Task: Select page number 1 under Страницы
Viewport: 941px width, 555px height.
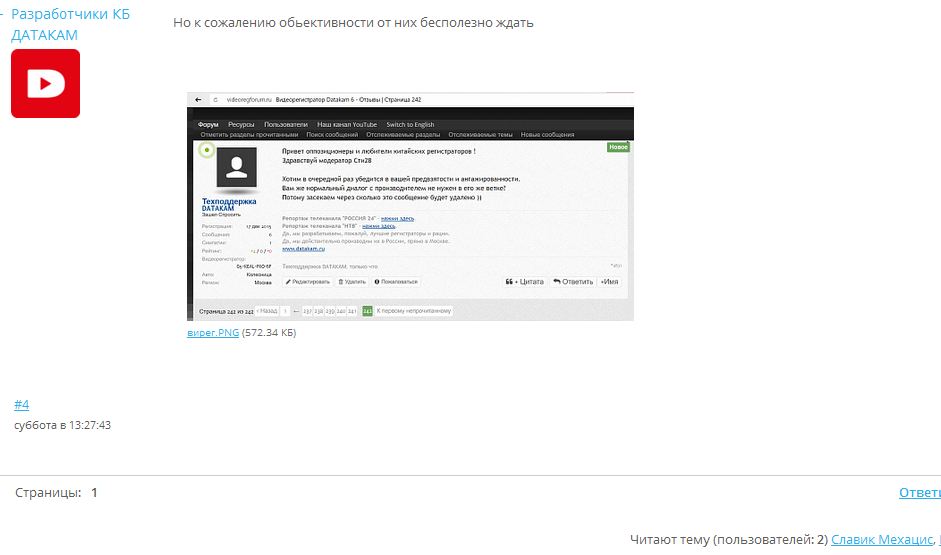Action: click(94, 493)
